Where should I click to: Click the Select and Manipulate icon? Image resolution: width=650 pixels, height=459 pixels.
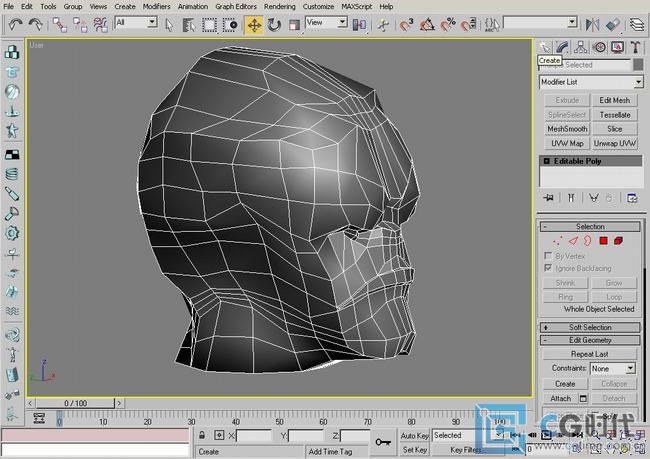point(383,25)
